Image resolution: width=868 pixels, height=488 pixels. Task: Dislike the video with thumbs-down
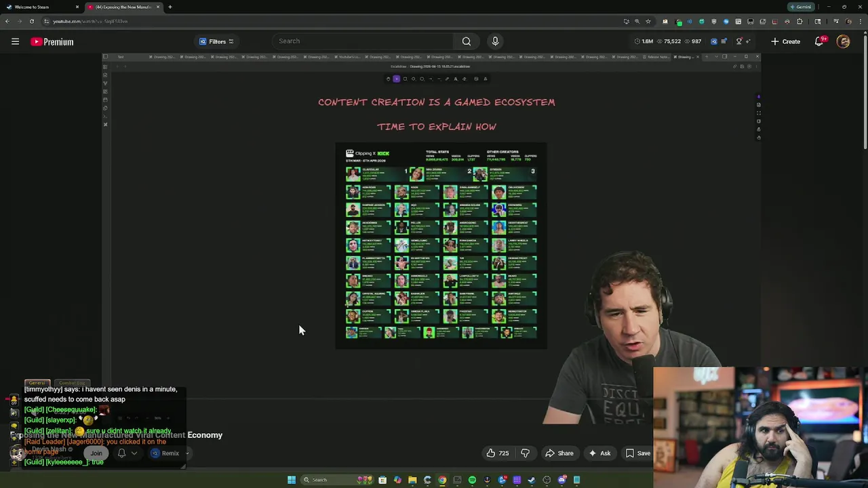[x=525, y=453]
